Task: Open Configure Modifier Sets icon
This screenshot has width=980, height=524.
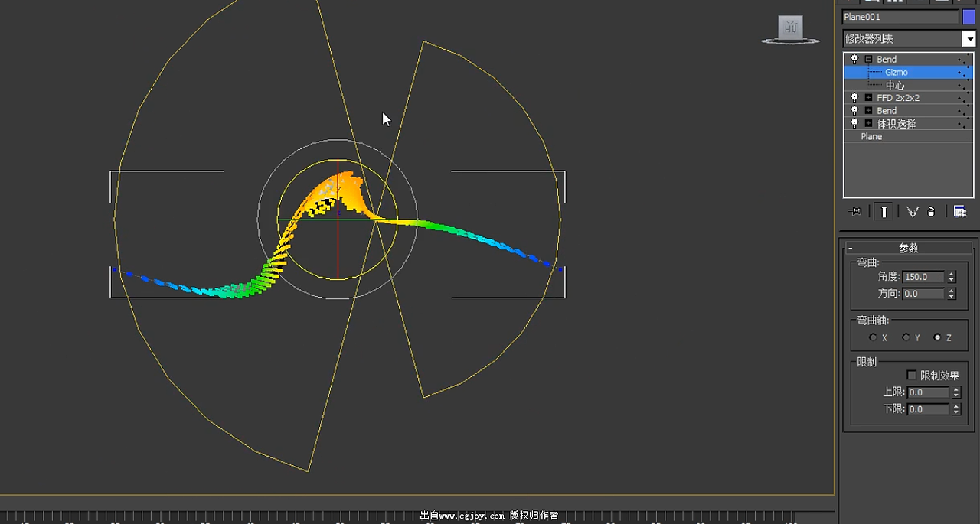Action: coord(960,212)
